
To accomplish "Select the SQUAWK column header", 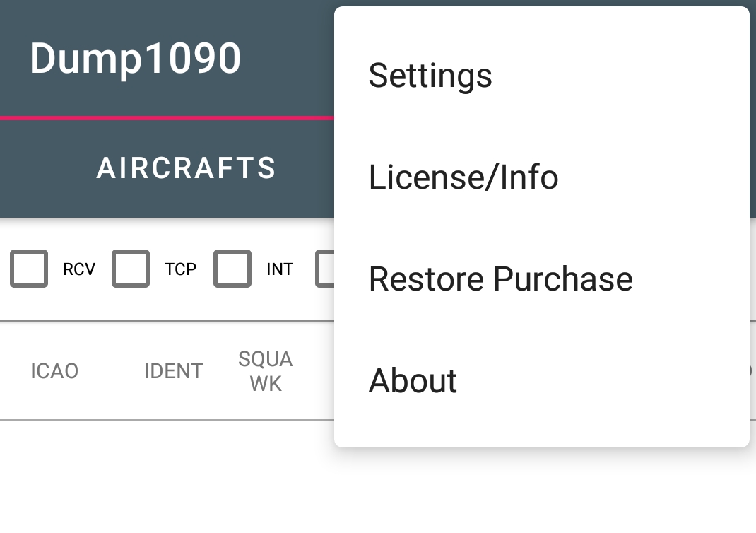I will (265, 370).
